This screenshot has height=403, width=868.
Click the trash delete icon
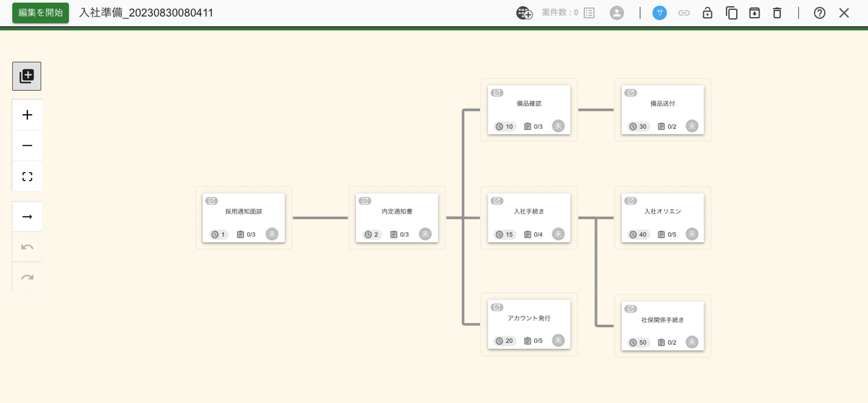777,13
